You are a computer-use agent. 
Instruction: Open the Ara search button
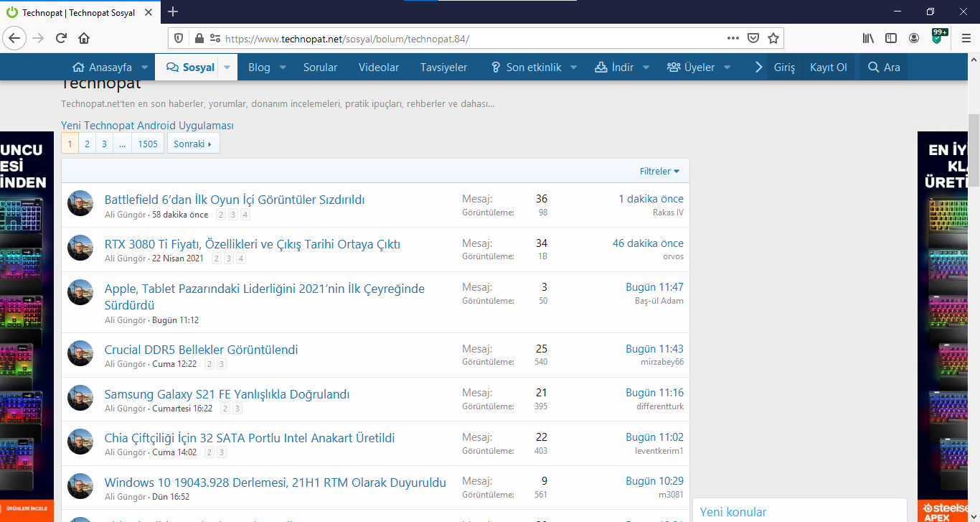(884, 67)
